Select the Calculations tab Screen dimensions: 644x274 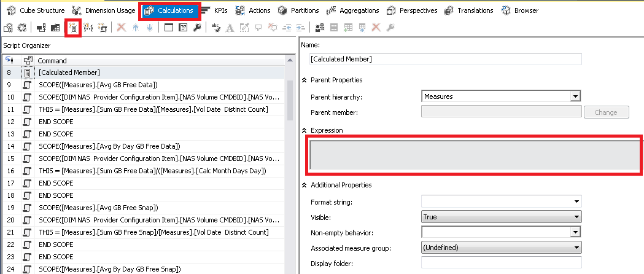click(169, 10)
